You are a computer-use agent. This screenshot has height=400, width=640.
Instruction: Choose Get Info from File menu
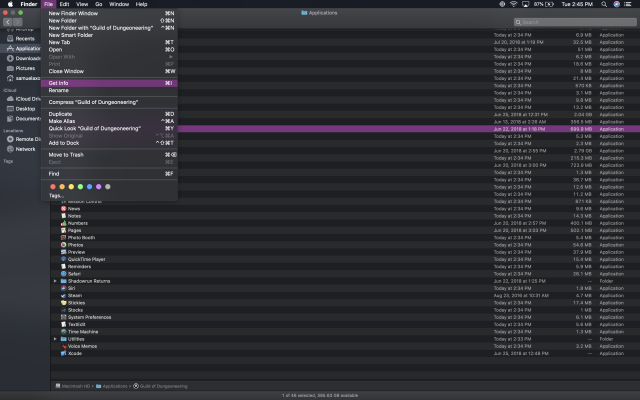tap(59, 83)
